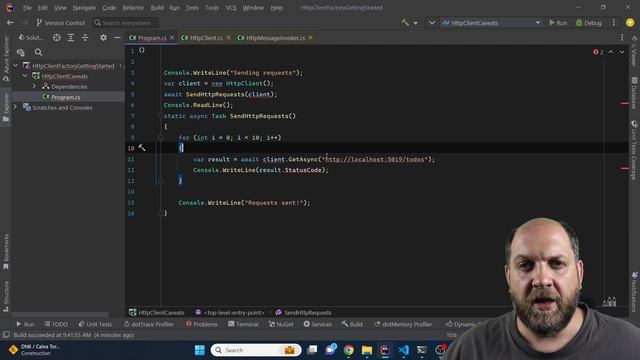Open the Refactor menu
Screen dimensions: 640x360
point(133,8)
